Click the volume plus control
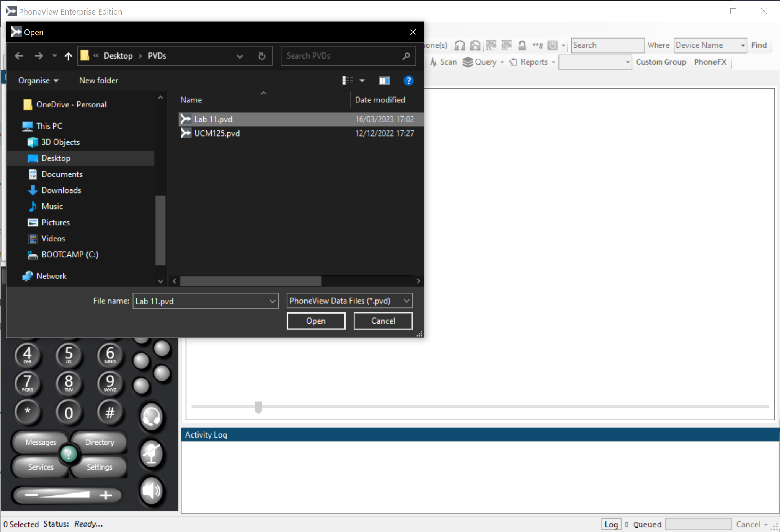Viewport: 780px width, 532px height. point(106,495)
